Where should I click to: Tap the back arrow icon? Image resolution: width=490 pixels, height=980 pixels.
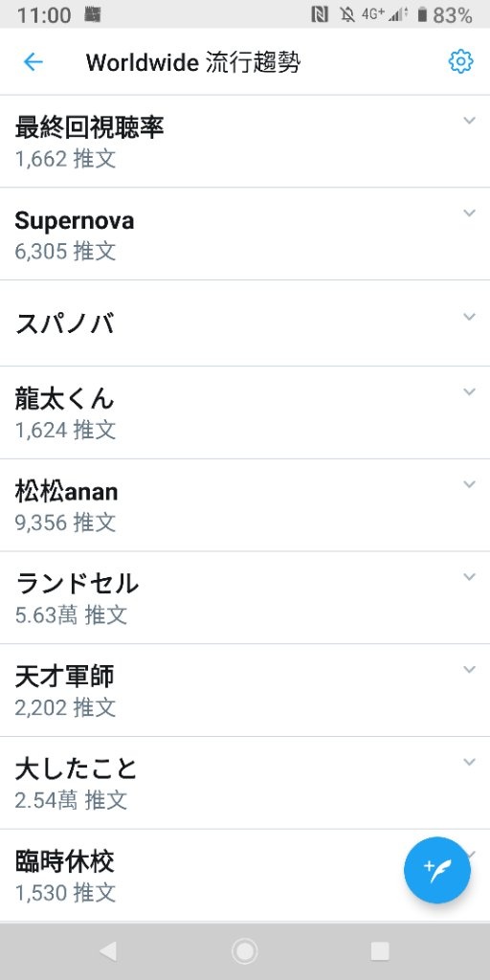[33, 62]
